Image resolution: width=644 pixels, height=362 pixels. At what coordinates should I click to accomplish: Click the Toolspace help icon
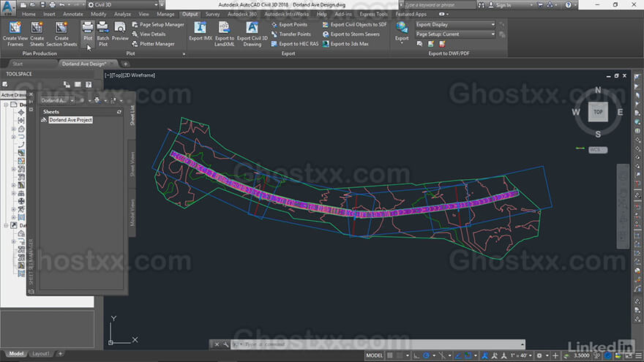(x=89, y=85)
